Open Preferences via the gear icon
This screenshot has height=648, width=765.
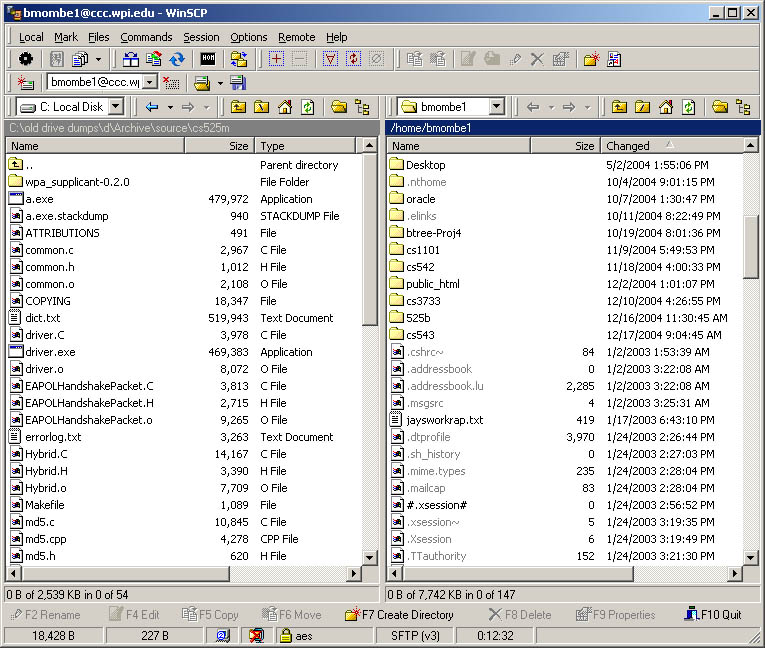pyautogui.click(x=26, y=60)
